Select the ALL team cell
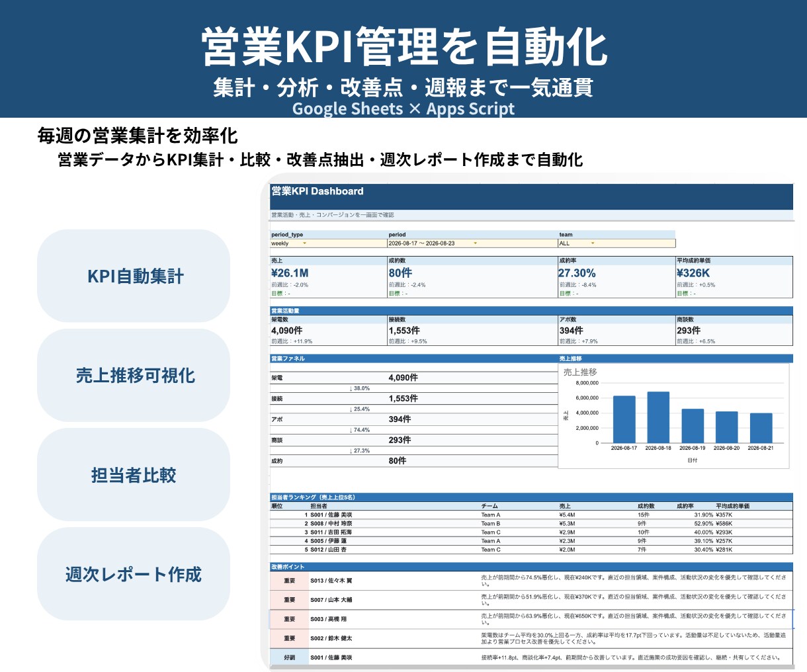Screen dimensions: 807x672 point(616,243)
